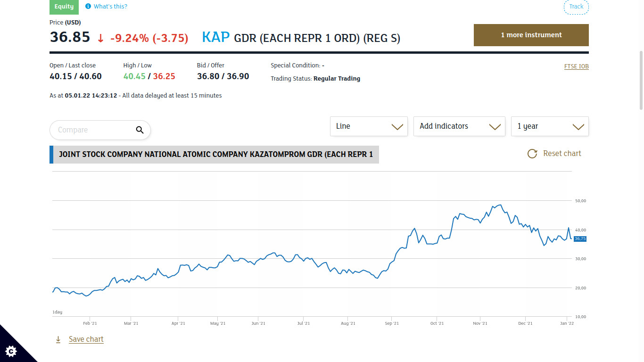The image size is (644, 362).
Task: Open the FTSE IOB link
Action: click(x=576, y=66)
